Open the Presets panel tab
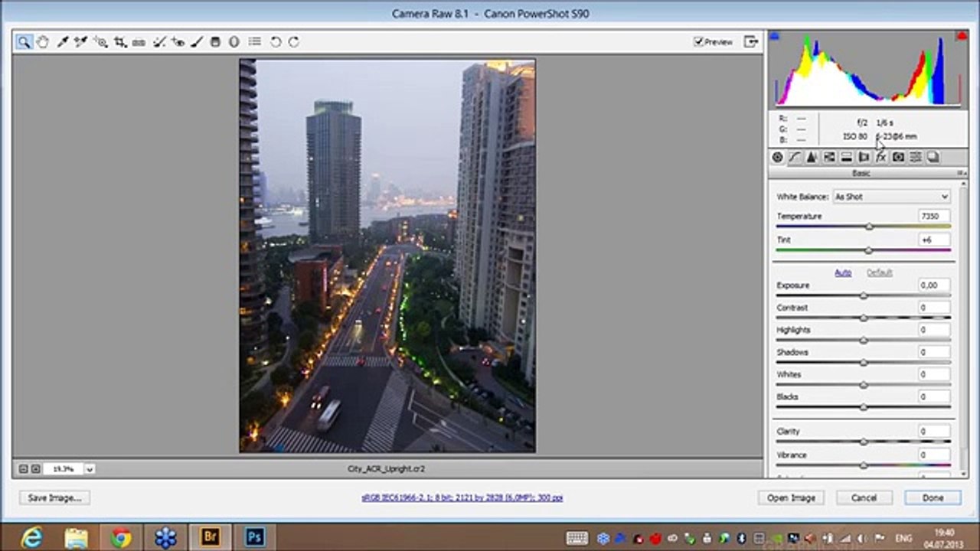Viewport: 980px width, 551px height. (x=915, y=157)
